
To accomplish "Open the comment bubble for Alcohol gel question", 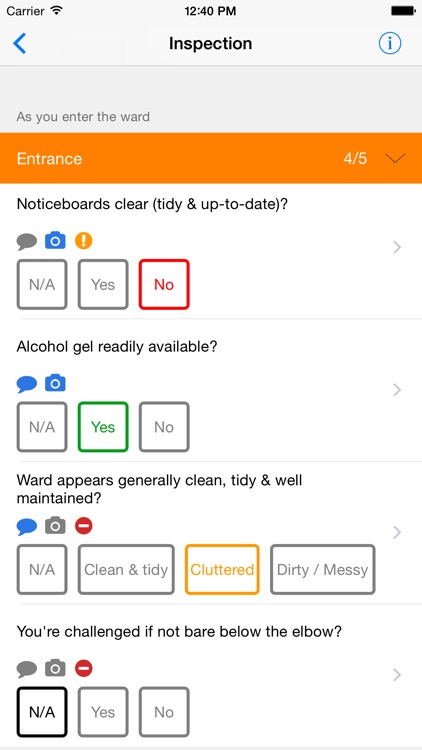I will pos(27,384).
